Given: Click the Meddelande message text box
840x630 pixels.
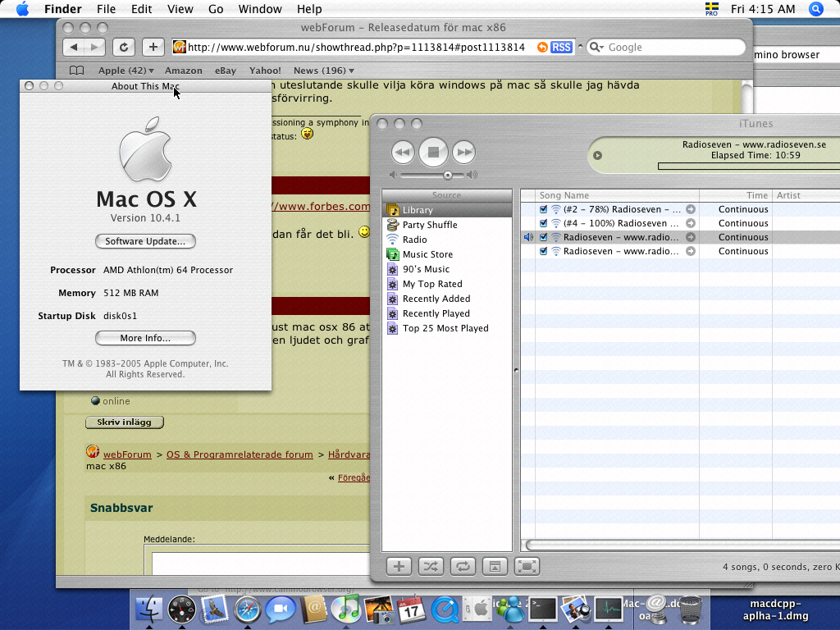Looking at the screenshot, I should pos(260,564).
